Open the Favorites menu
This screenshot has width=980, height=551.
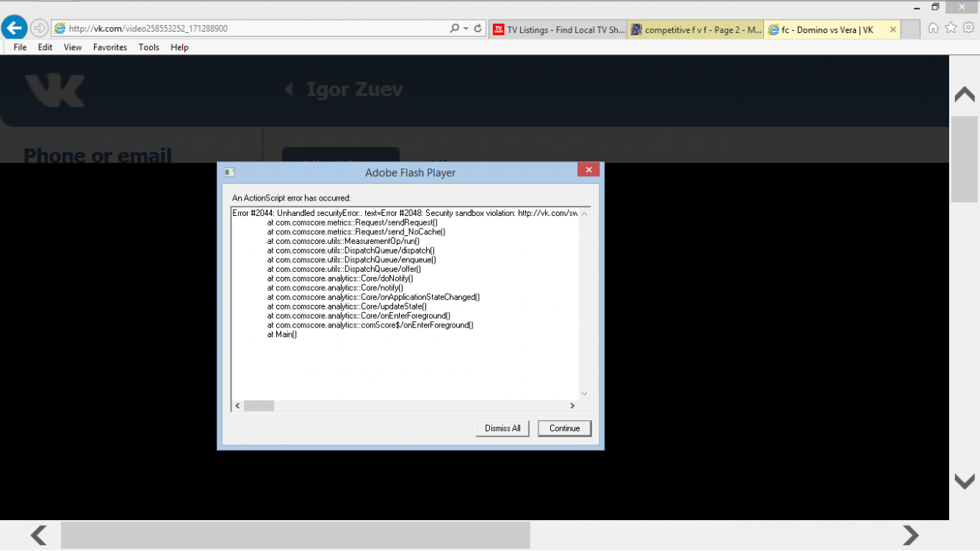click(110, 47)
